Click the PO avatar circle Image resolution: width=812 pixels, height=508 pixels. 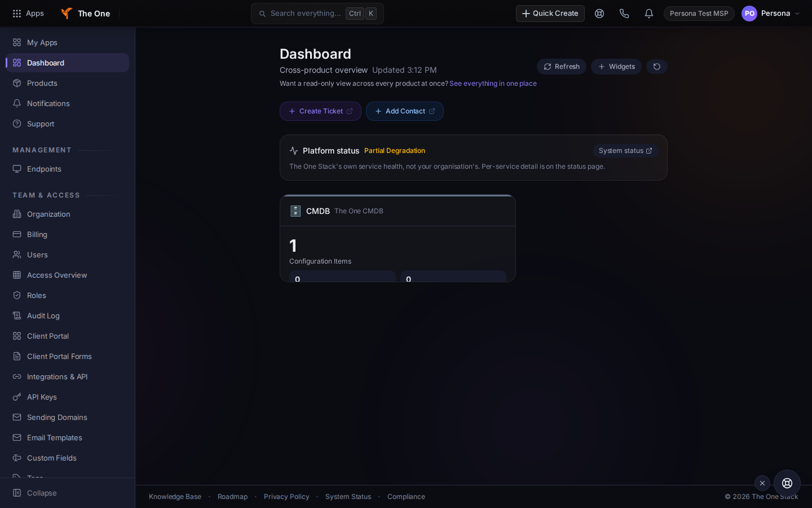click(749, 14)
